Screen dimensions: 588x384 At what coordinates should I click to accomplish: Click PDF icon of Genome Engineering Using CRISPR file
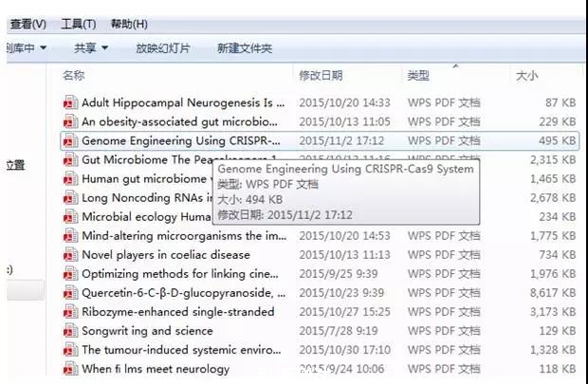(x=69, y=140)
